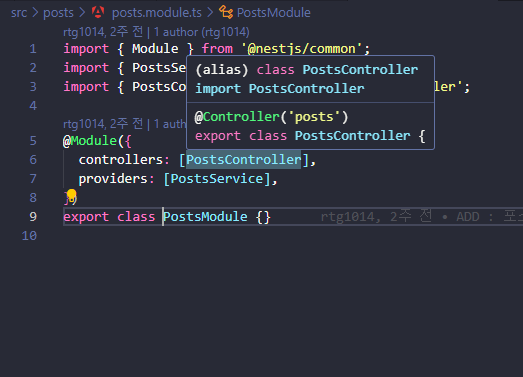Click PostsModule class name on line 9
This screenshot has height=377, width=523.
(205, 217)
